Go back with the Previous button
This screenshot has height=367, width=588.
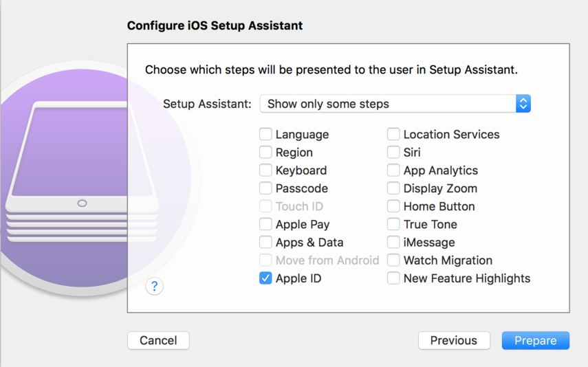click(x=454, y=340)
